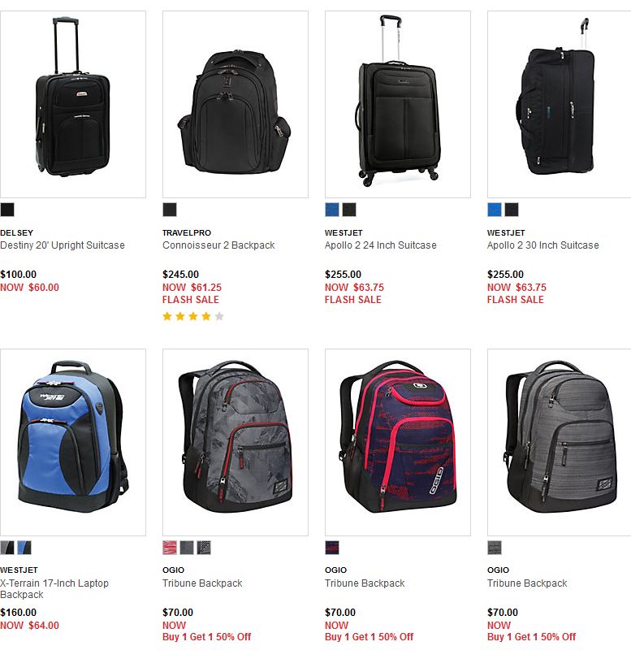Select red pattern swatch for first Tribune Backpack
This screenshot has width=631, height=672.
point(170,548)
